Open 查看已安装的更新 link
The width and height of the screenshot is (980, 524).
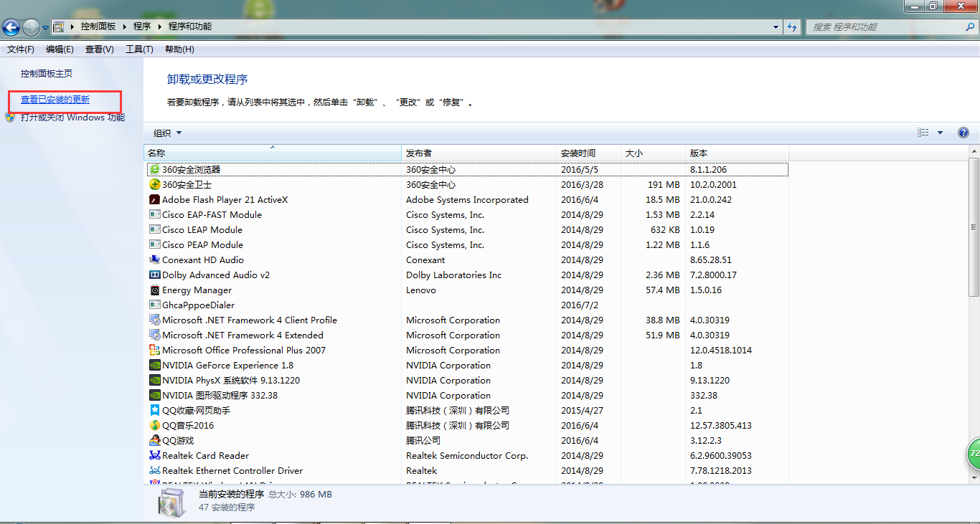click(x=55, y=100)
